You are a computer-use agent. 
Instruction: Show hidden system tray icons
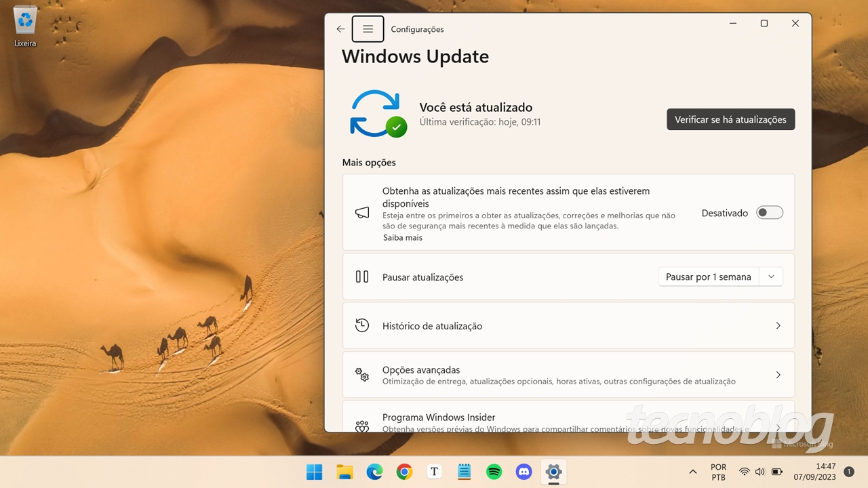click(692, 472)
